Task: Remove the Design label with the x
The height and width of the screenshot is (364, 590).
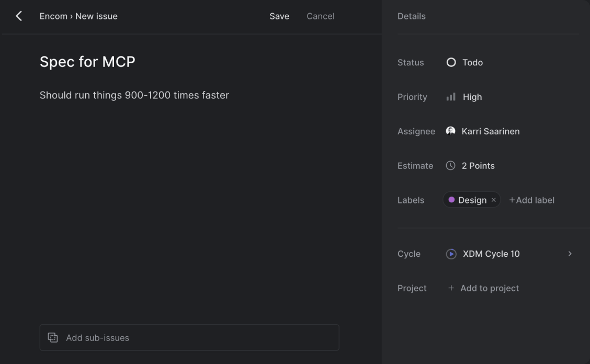Action: [x=493, y=200]
